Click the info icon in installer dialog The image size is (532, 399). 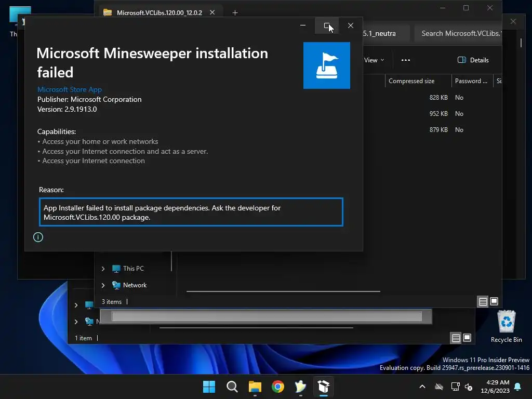point(38,237)
